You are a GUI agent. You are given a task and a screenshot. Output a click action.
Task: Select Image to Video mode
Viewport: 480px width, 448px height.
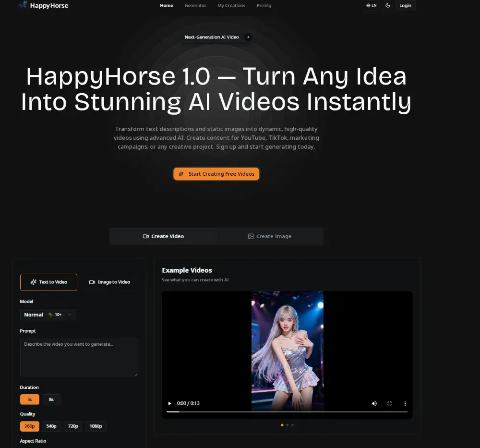(x=109, y=282)
